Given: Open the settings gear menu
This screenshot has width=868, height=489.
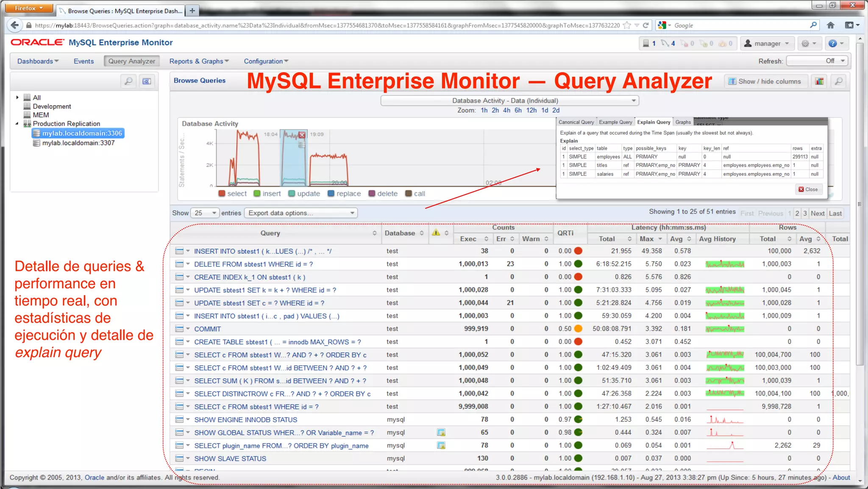Looking at the screenshot, I should [809, 43].
